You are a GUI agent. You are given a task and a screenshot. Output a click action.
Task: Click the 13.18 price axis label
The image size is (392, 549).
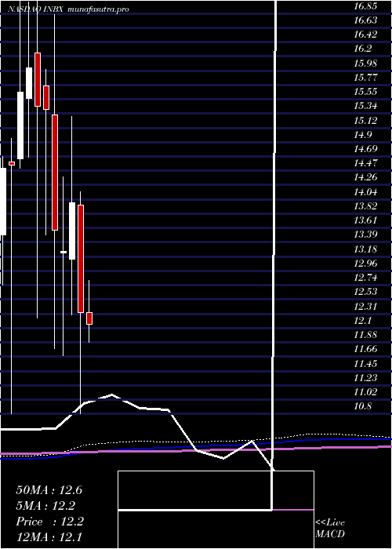[365, 249]
